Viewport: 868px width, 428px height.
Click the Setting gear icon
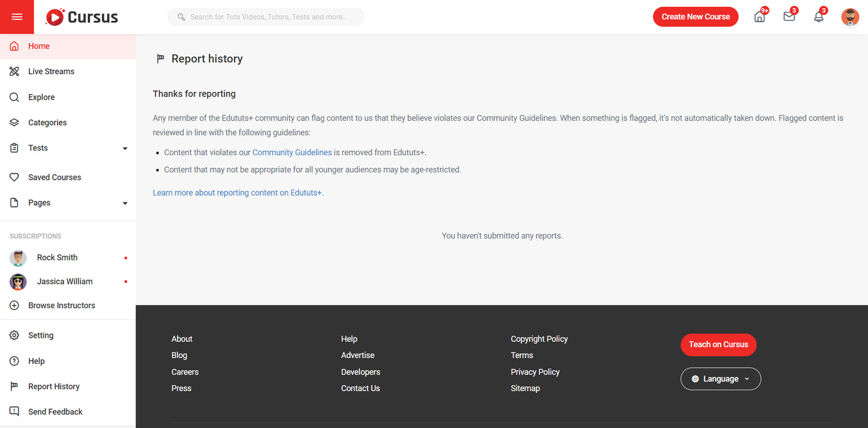click(x=15, y=336)
